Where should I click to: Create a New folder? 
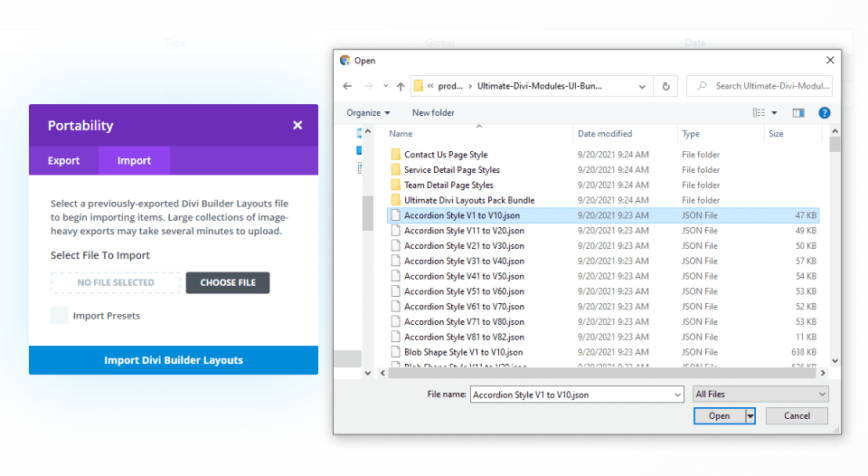pyautogui.click(x=433, y=112)
